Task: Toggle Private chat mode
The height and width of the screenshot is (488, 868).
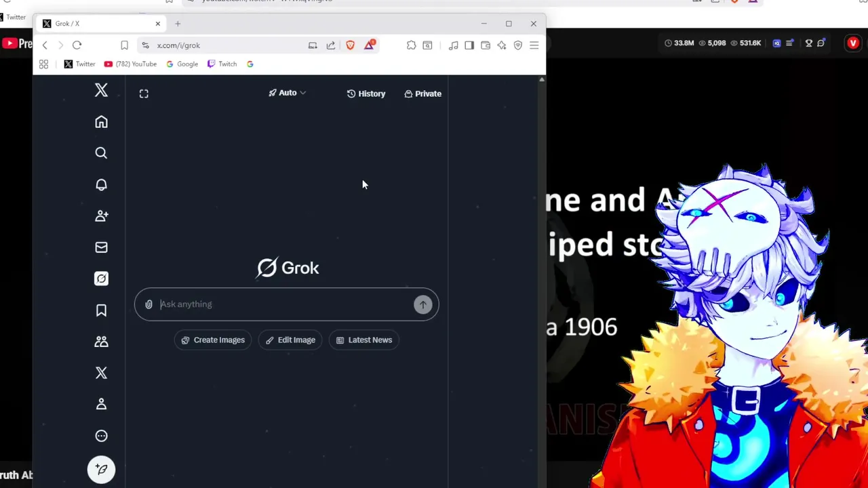Action: click(x=422, y=94)
